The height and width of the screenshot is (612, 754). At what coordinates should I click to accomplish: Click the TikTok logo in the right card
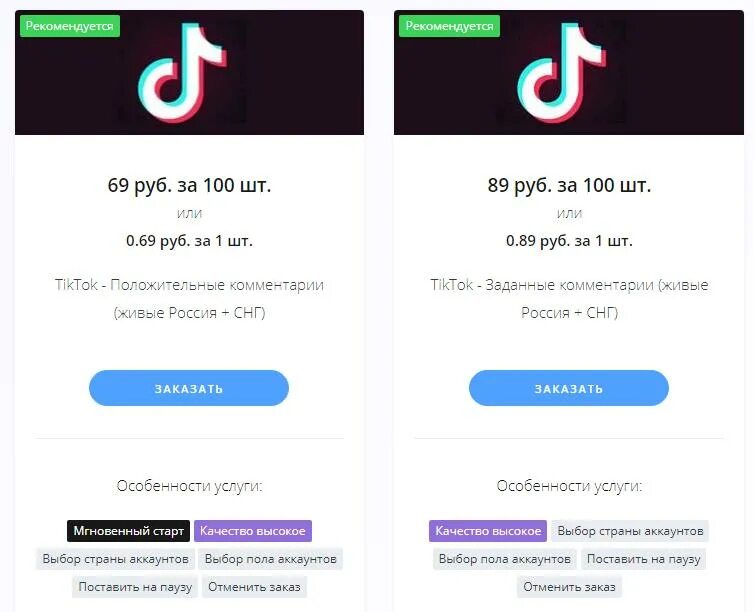click(562, 73)
